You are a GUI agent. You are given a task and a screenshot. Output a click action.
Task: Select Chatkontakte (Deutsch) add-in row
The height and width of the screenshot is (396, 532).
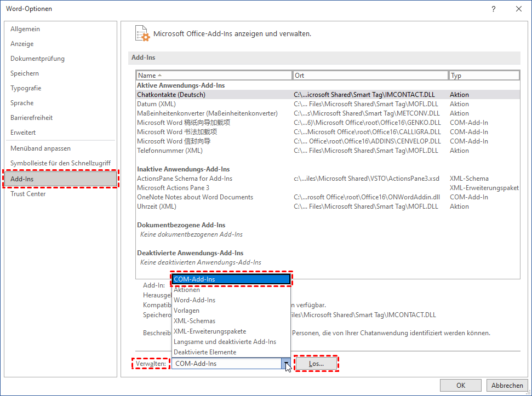click(x=328, y=95)
